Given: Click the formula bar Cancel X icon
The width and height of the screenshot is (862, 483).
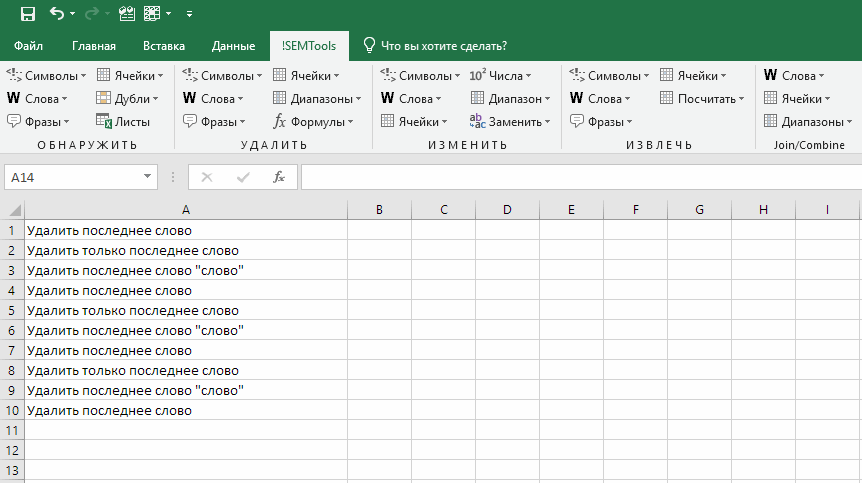Looking at the screenshot, I should pos(207,177).
